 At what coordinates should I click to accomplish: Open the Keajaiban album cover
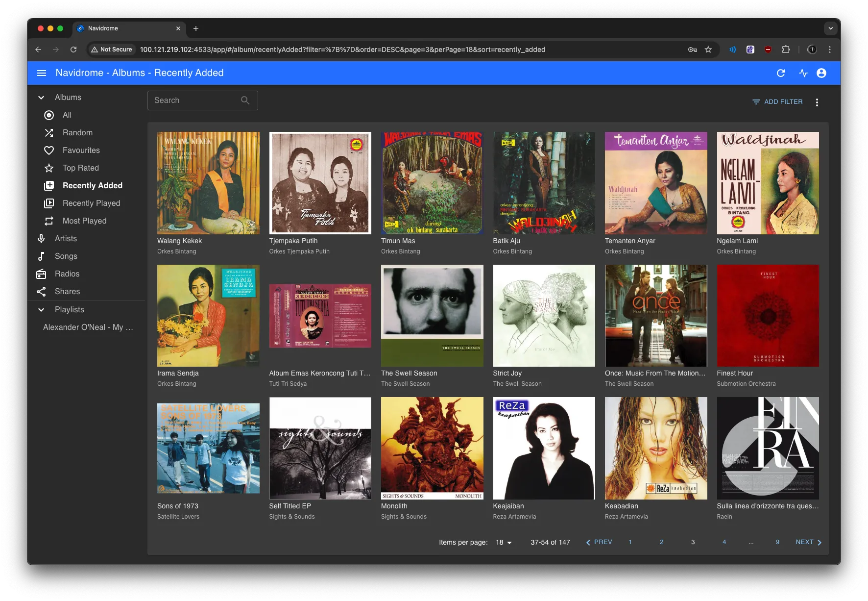[x=544, y=448]
